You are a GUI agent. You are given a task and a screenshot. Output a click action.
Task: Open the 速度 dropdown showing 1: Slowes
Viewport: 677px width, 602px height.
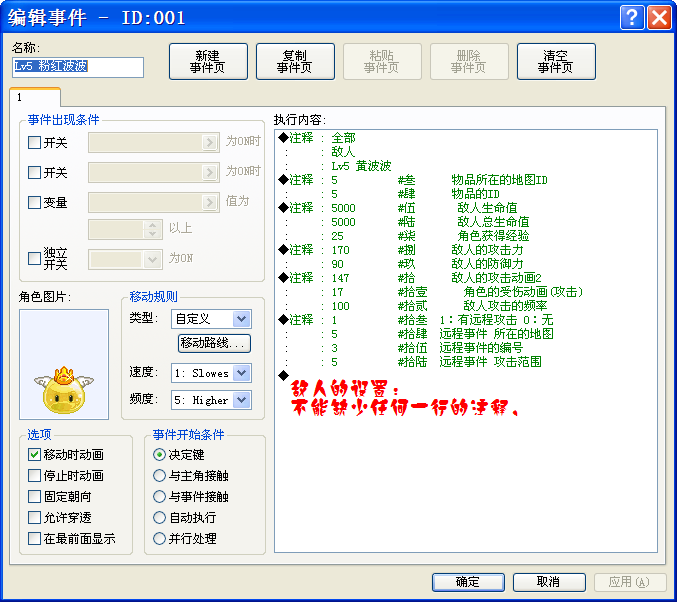[212, 373]
